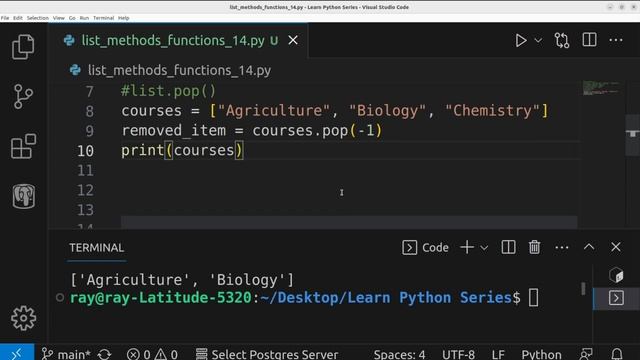The width and height of the screenshot is (640, 360).
Task: Open the Run menu
Action: (x=84, y=18)
